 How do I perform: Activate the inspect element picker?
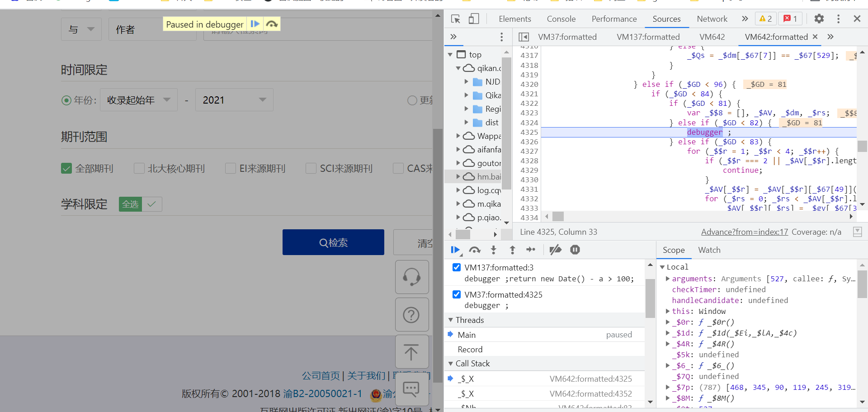[456, 19]
